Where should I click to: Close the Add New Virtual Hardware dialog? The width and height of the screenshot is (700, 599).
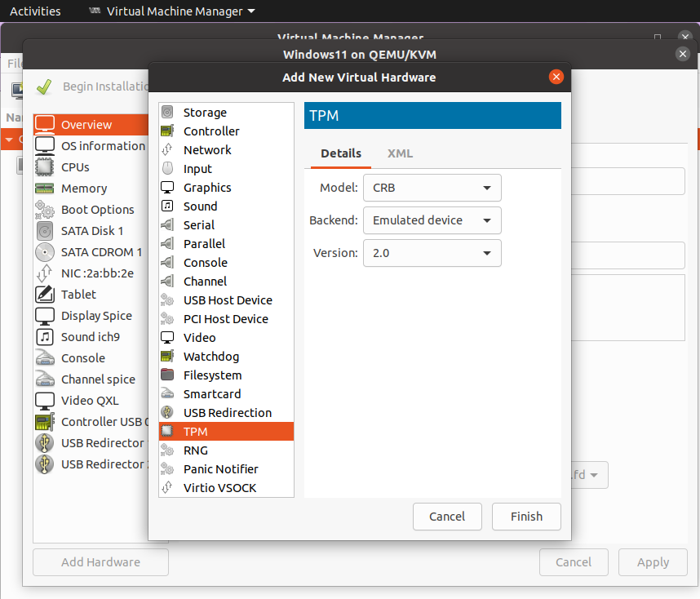click(556, 77)
